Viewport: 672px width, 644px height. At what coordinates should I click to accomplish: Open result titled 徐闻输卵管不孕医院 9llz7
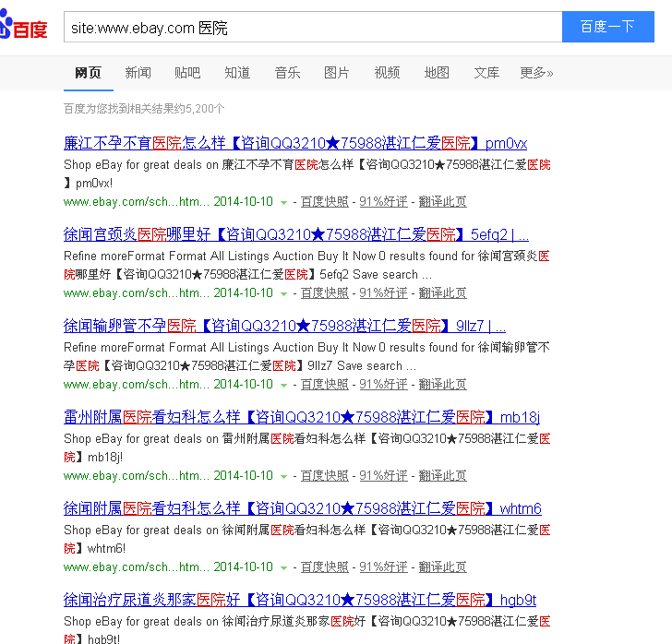284,326
